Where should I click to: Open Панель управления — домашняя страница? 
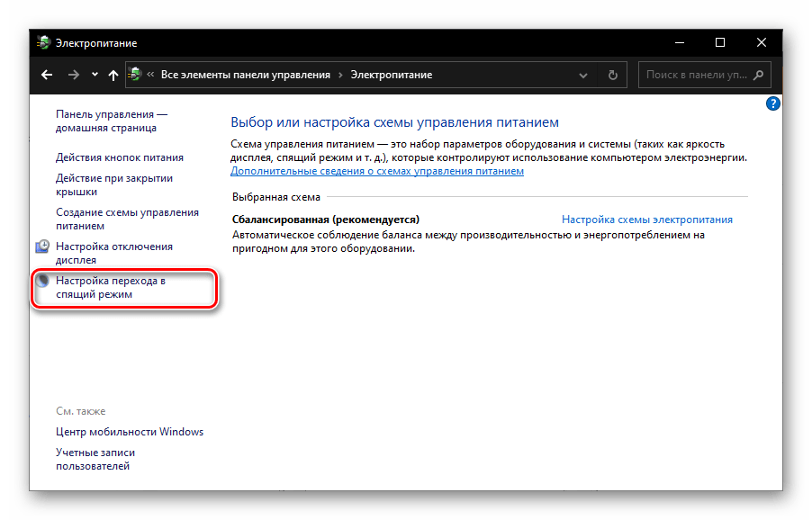112,121
